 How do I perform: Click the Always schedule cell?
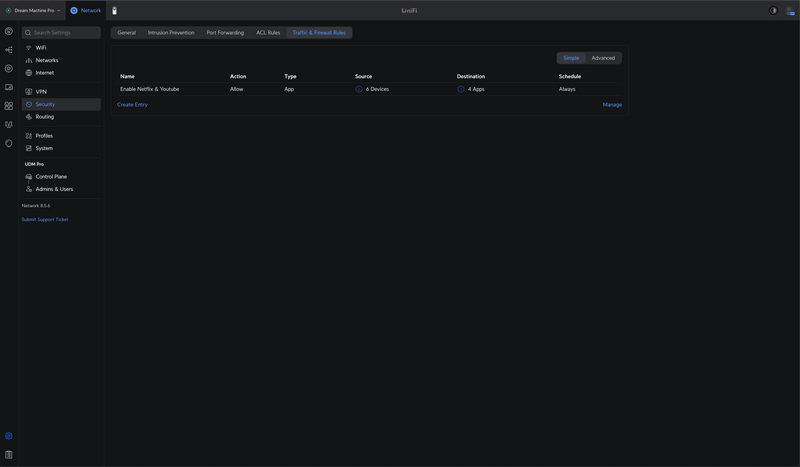[x=567, y=89]
